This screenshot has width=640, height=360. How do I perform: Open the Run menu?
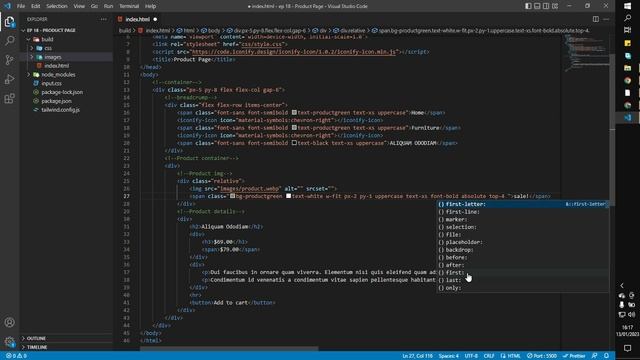tap(108, 6)
